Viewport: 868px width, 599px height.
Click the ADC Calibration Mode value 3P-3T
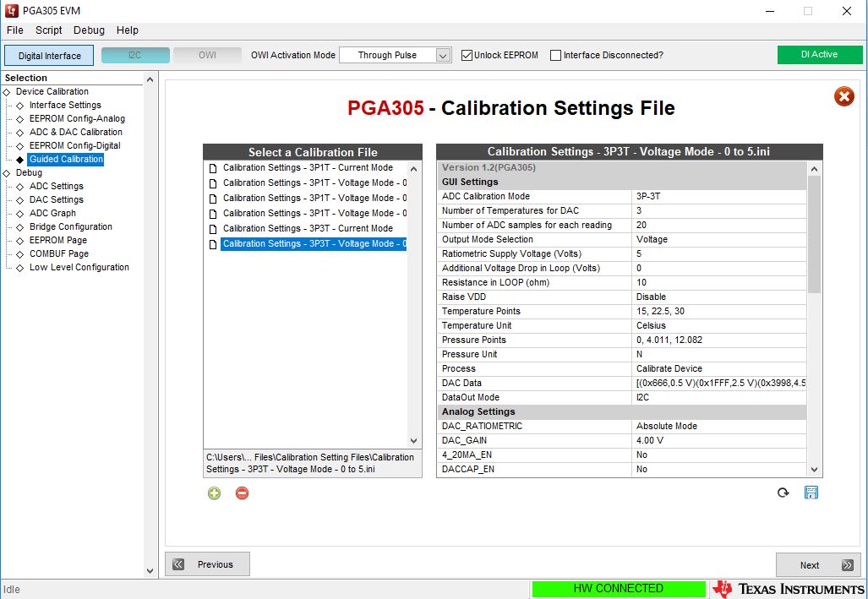coord(648,197)
